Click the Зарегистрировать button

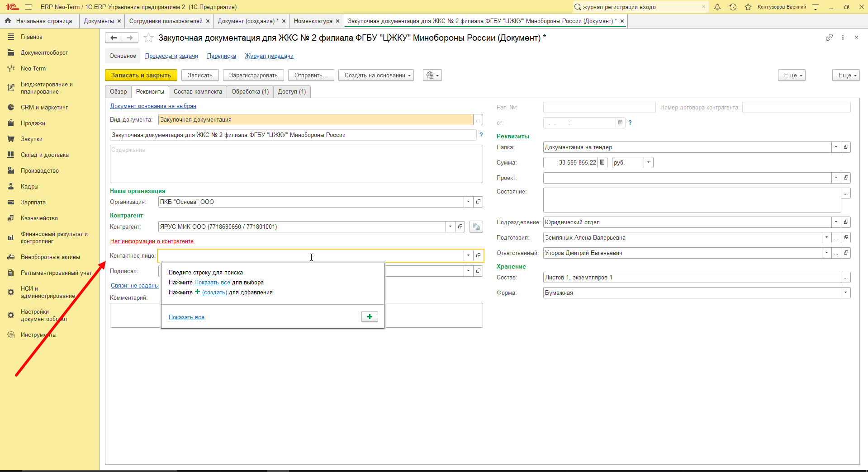click(x=253, y=75)
